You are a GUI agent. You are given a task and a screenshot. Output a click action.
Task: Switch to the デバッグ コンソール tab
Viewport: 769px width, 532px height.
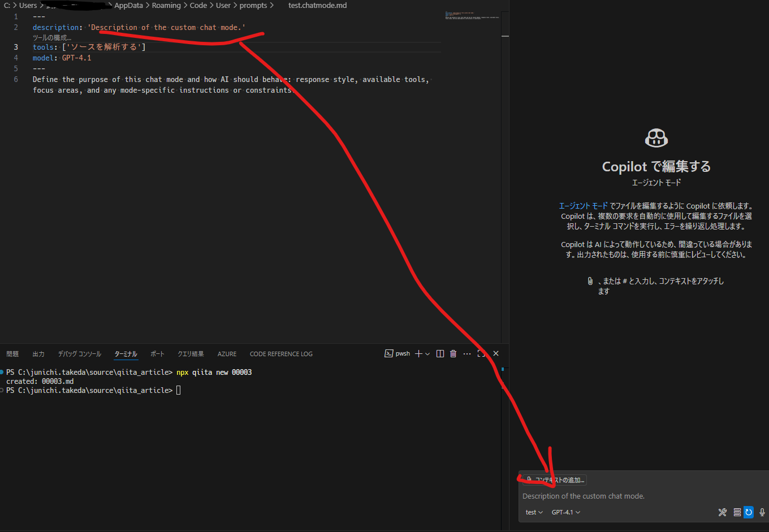[x=80, y=354]
